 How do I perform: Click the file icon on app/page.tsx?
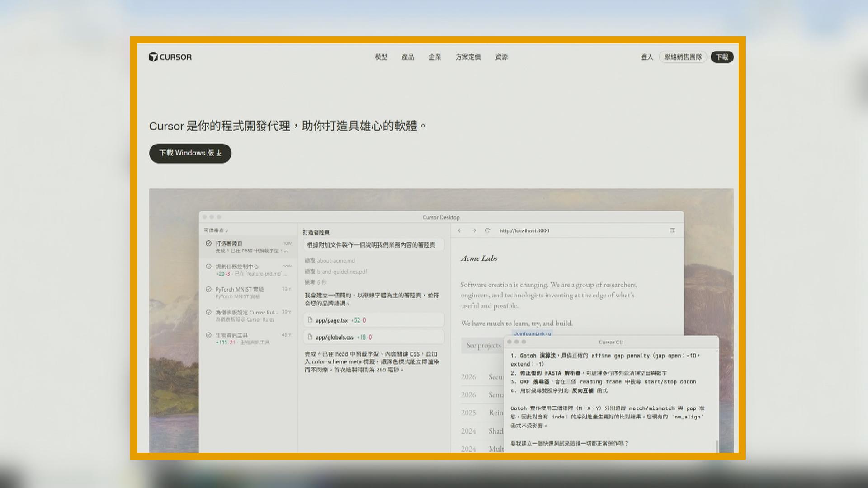310,320
